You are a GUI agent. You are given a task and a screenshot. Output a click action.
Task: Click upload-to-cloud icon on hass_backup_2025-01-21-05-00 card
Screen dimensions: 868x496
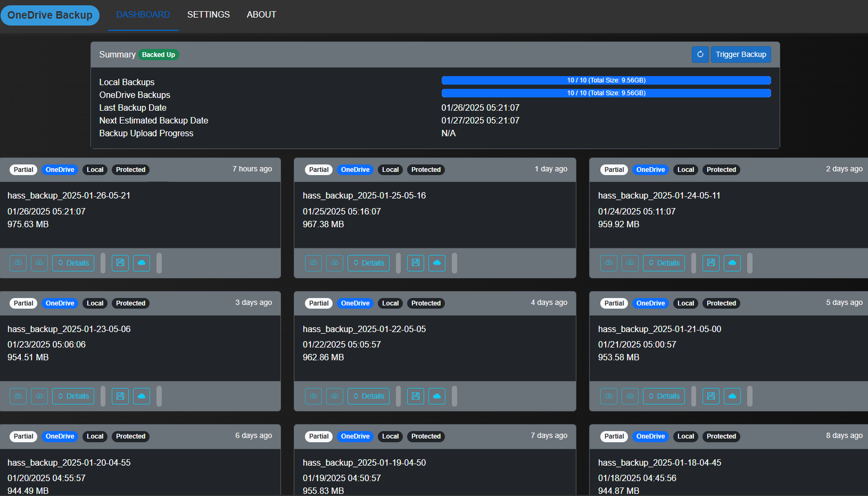(x=609, y=396)
